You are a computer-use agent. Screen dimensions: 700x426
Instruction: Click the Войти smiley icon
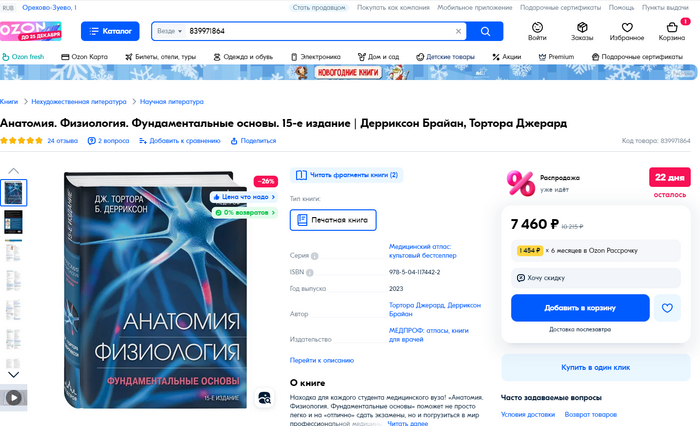[537, 28]
